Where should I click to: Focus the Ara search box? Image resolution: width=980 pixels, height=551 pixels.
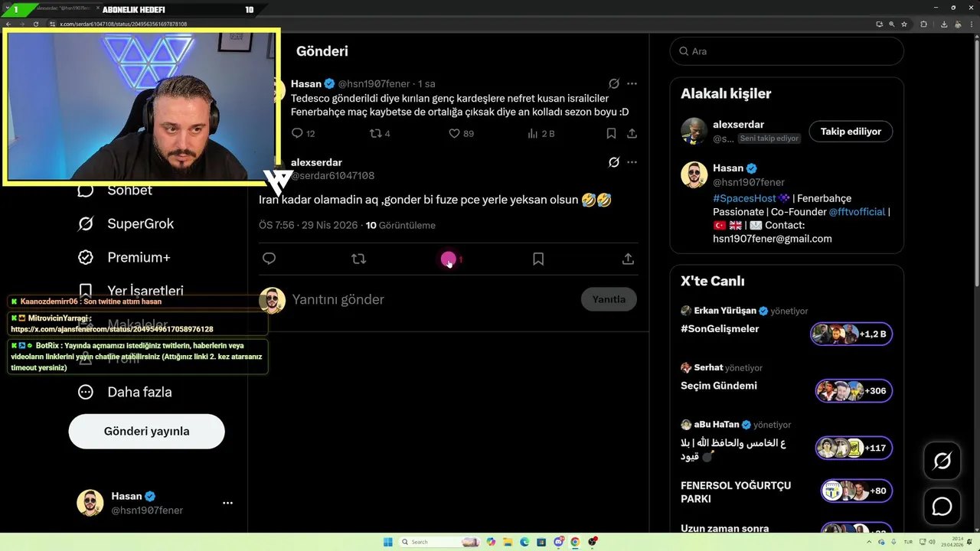tap(787, 51)
